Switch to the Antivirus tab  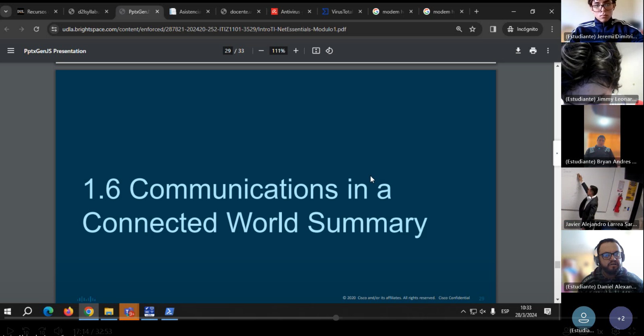(x=290, y=12)
